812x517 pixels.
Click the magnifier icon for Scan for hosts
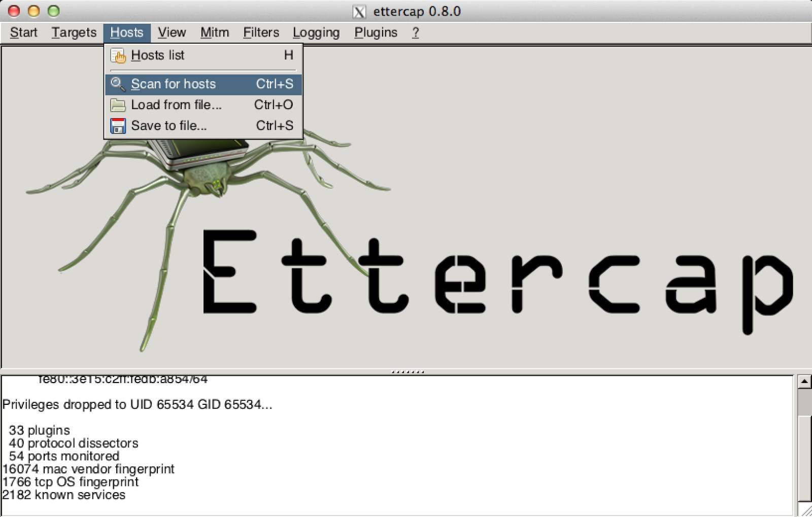click(x=118, y=84)
